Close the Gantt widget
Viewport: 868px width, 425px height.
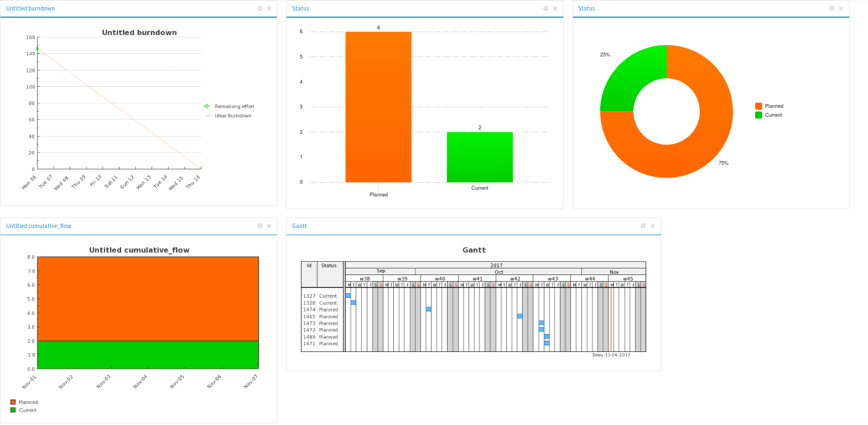pos(652,226)
